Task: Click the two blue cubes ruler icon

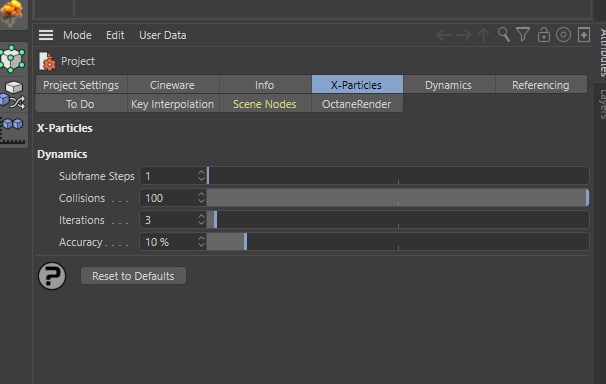Action: click(x=13, y=131)
